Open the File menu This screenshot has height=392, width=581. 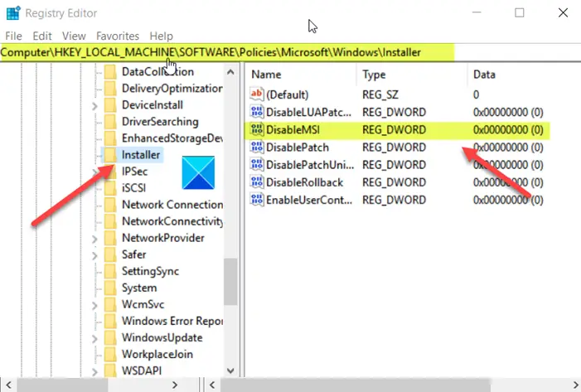(x=14, y=36)
